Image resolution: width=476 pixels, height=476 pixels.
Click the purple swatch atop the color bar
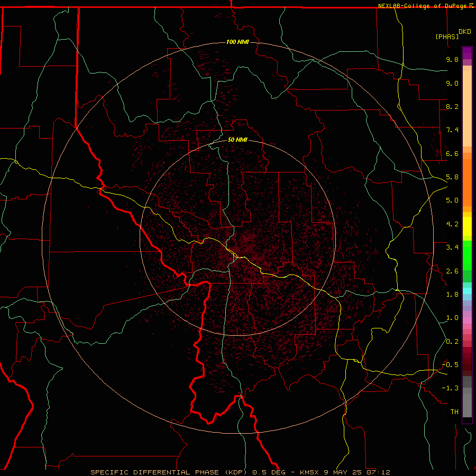click(467, 53)
